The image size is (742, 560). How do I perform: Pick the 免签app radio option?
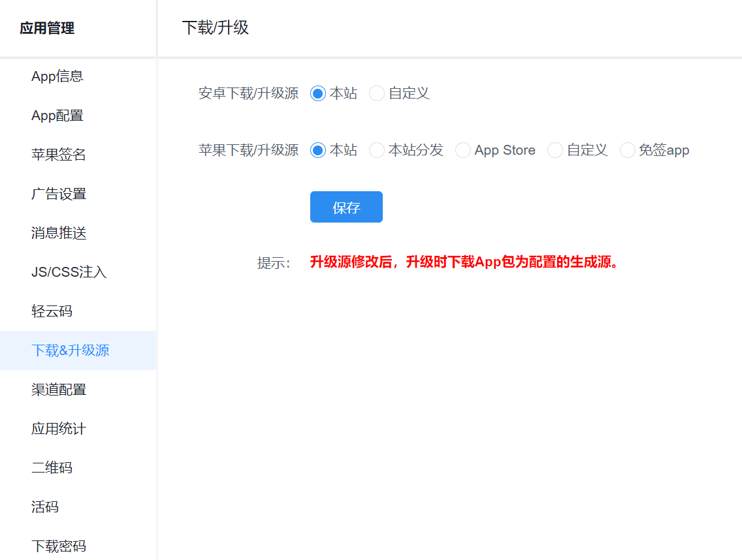(x=628, y=151)
